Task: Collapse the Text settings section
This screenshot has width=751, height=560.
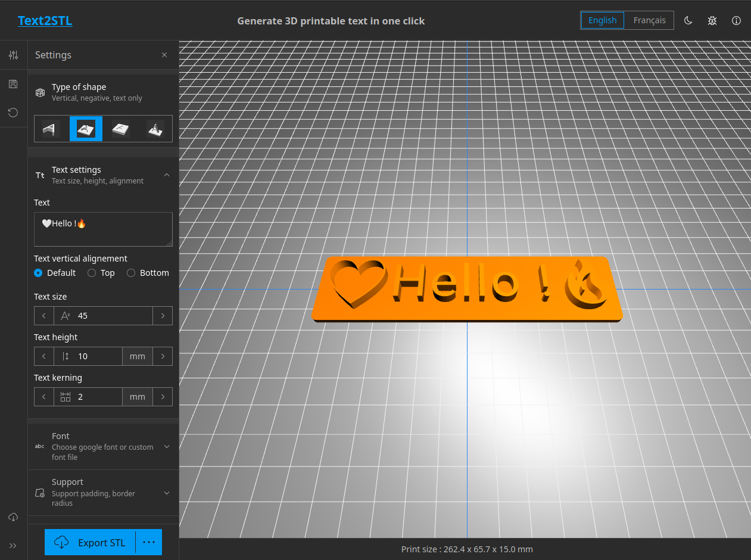Action: 167,175
